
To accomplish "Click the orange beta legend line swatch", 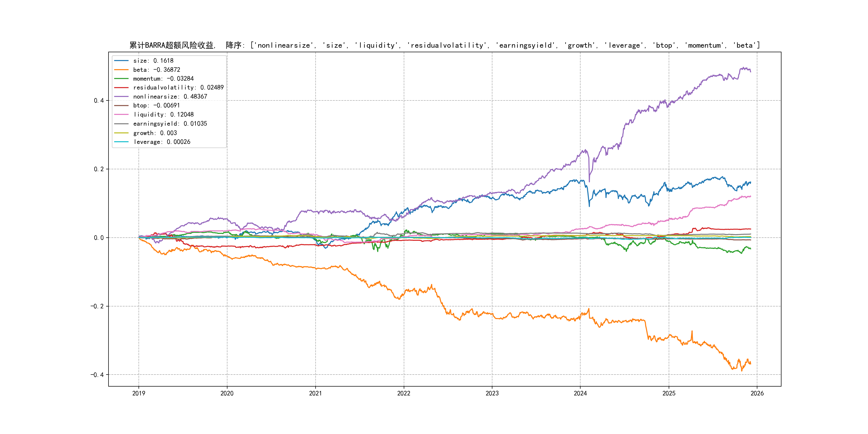I will click(x=121, y=70).
